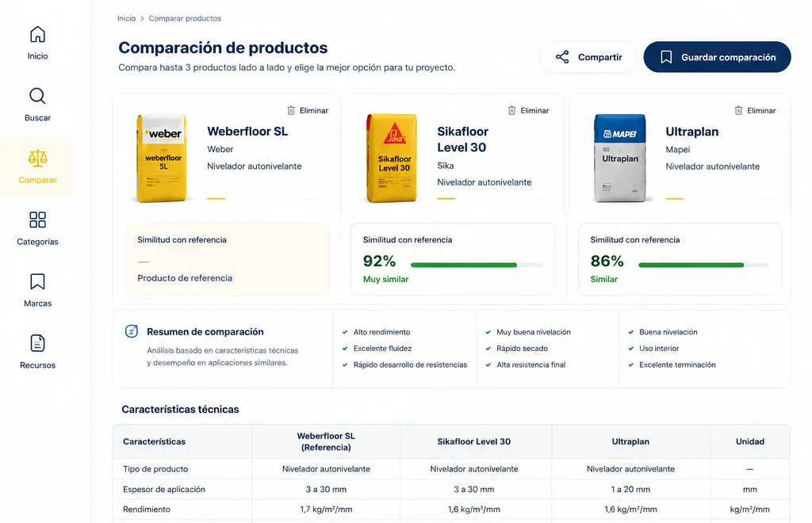Click the Weberfloor SL bag image

[x=162, y=158]
